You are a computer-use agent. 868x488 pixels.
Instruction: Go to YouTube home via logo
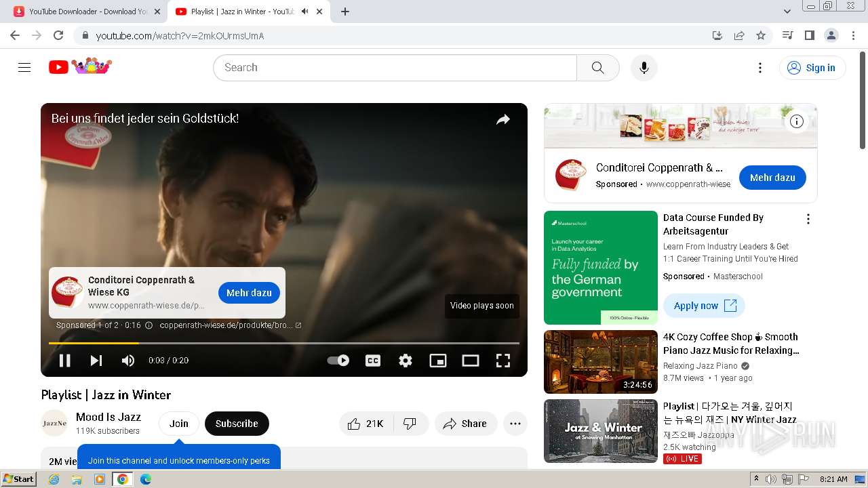80,66
